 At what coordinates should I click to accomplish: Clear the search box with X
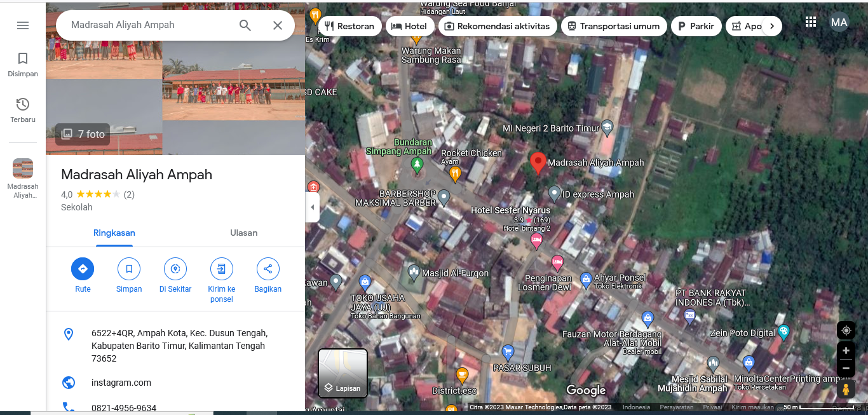tap(278, 25)
